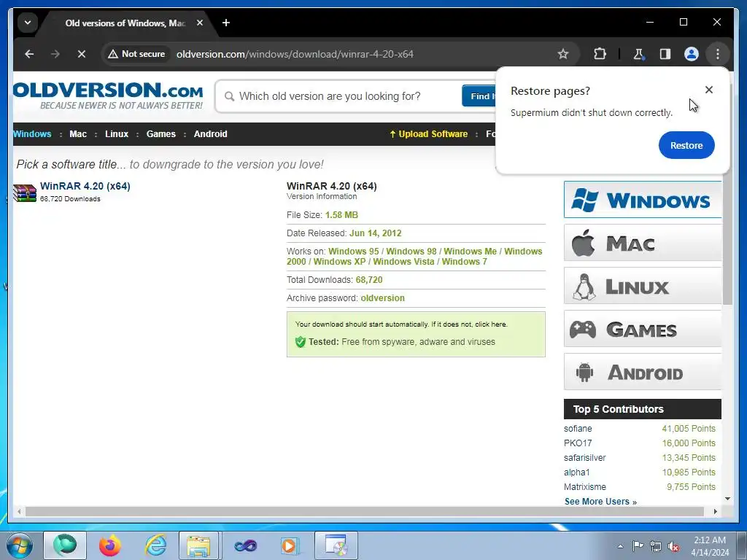The width and height of the screenshot is (747, 560).
Task: Click the Action Center flag icon
Action: (x=638, y=546)
